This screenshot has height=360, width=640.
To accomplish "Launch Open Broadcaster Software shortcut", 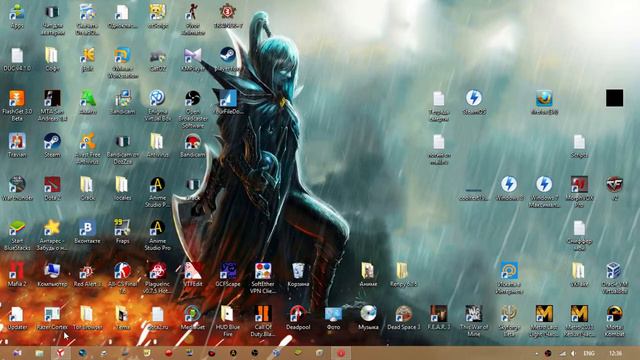I will pos(193,99).
